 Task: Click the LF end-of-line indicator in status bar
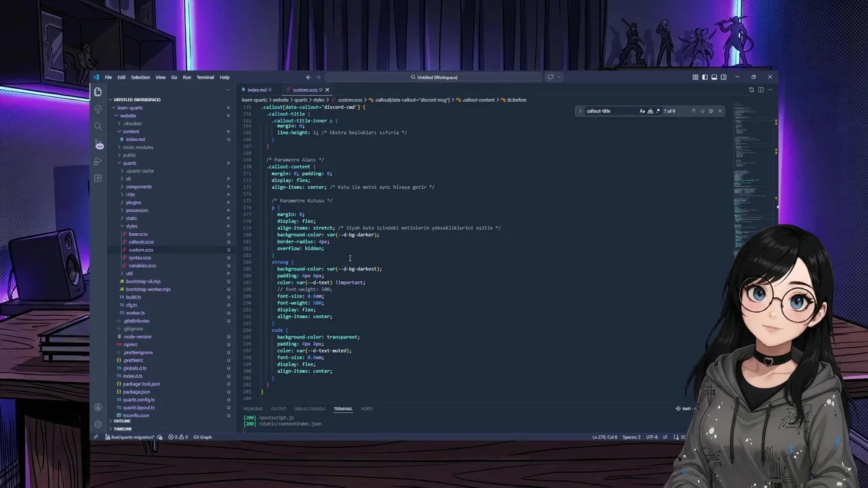[x=665, y=437]
